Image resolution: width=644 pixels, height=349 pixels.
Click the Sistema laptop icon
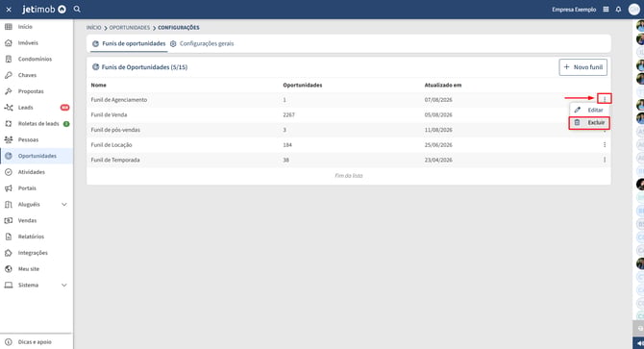(x=9, y=285)
